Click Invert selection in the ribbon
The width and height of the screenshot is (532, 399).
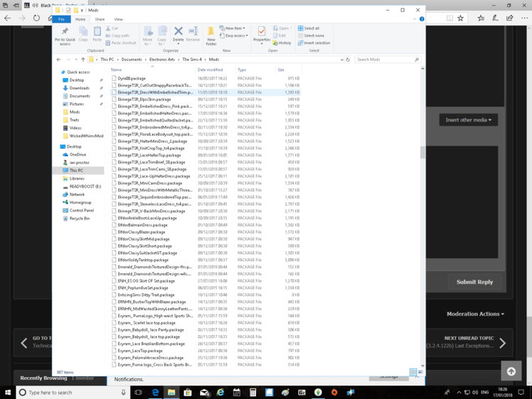click(x=314, y=43)
